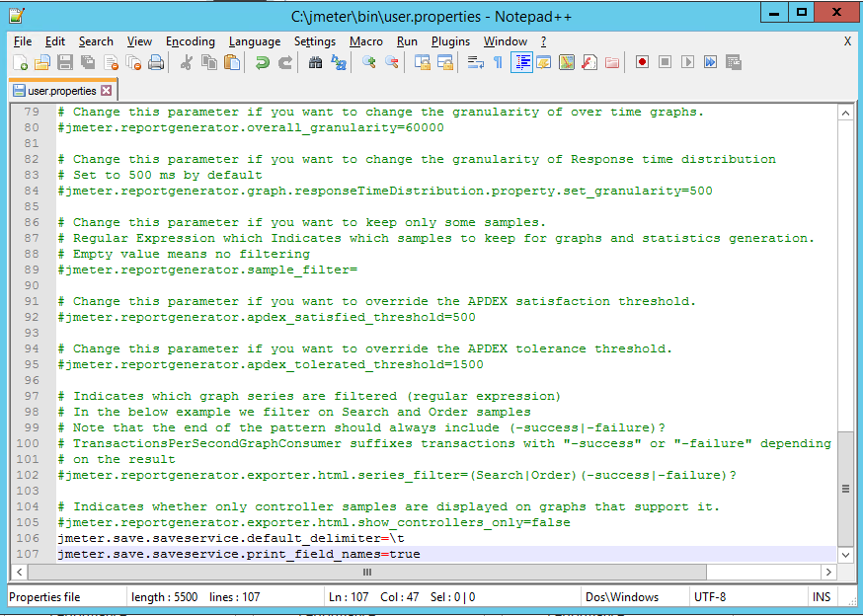The width and height of the screenshot is (863, 616).
Task: Open the View menu
Action: click(x=139, y=41)
